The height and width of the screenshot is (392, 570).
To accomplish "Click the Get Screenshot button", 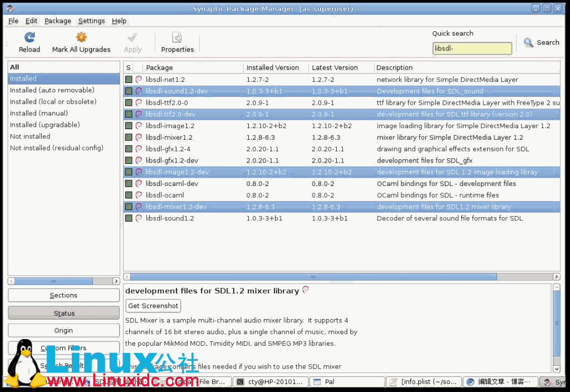I will click(153, 306).
